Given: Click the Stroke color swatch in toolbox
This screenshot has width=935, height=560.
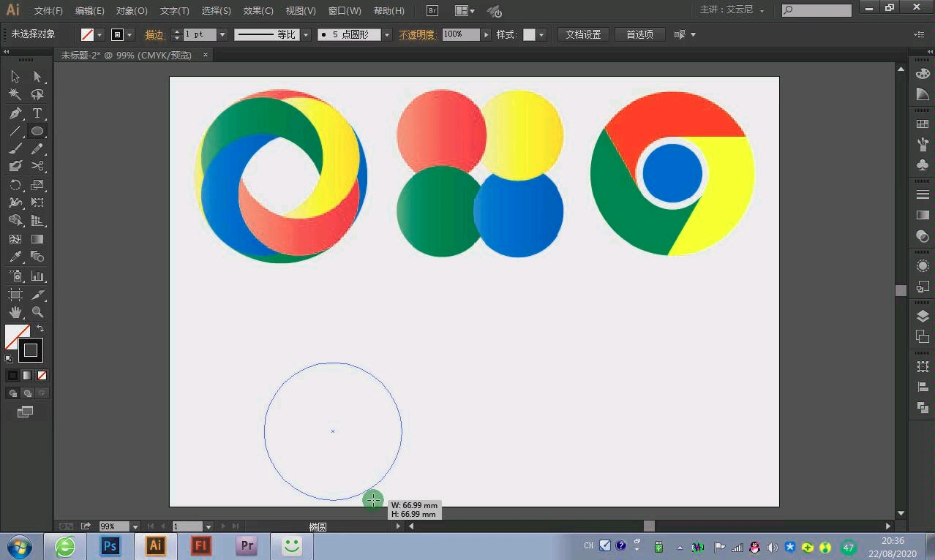Looking at the screenshot, I should pos(31,351).
